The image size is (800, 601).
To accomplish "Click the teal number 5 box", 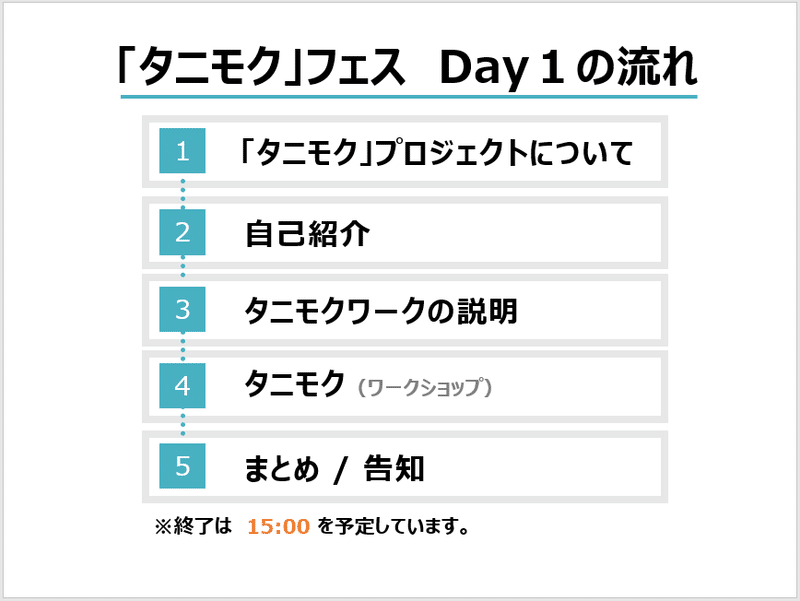I will [x=182, y=466].
